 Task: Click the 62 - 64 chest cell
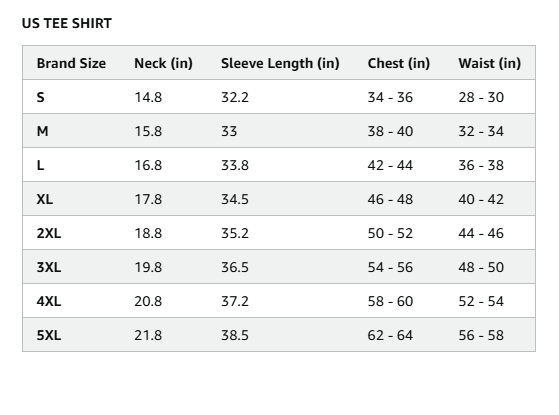click(390, 335)
